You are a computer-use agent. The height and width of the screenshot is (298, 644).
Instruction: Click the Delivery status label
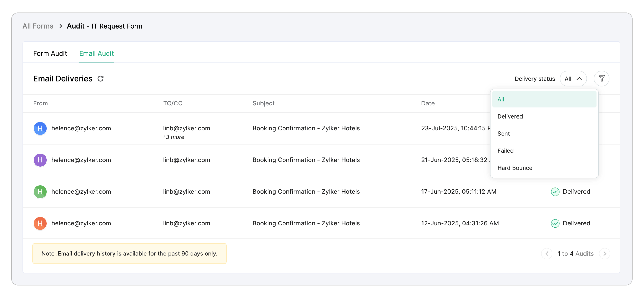(x=535, y=79)
